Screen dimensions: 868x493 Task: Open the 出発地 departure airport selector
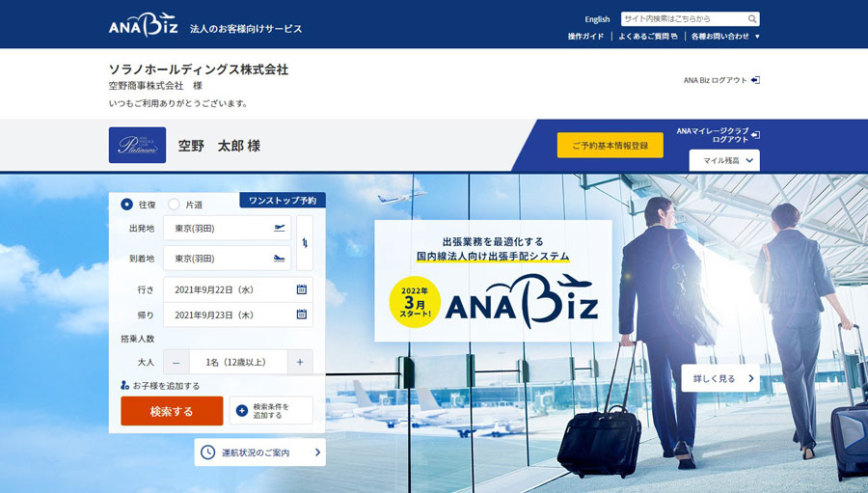pos(227,229)
